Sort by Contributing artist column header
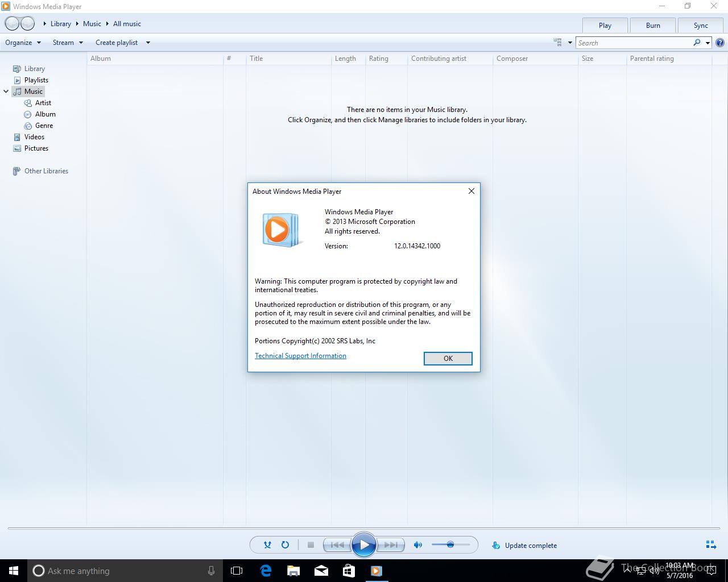 click(x=450, y=59)
